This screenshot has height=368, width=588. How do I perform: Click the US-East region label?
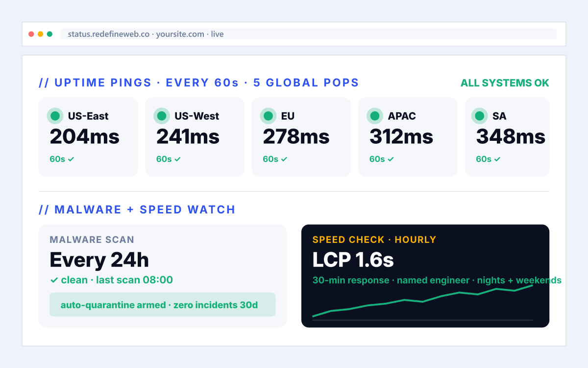tap(88, 116)
